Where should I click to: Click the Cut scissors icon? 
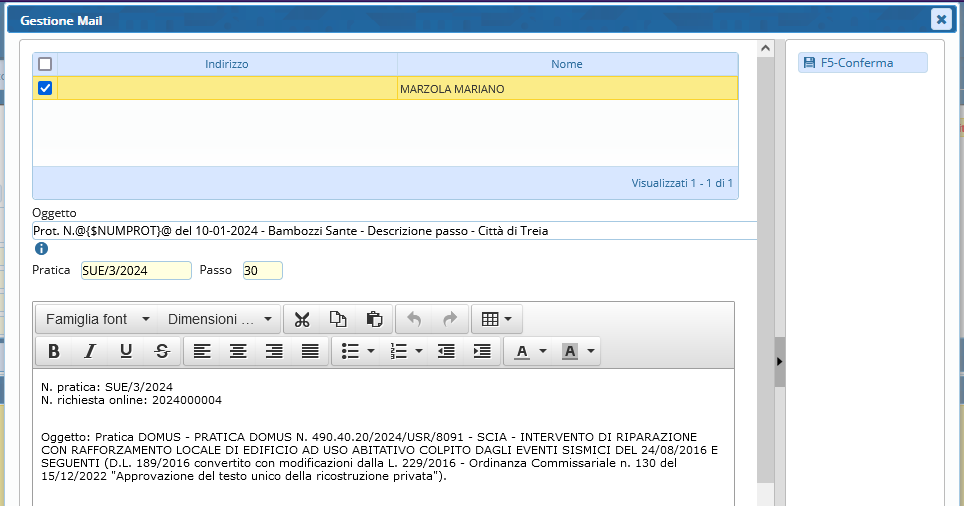point(303,319)
